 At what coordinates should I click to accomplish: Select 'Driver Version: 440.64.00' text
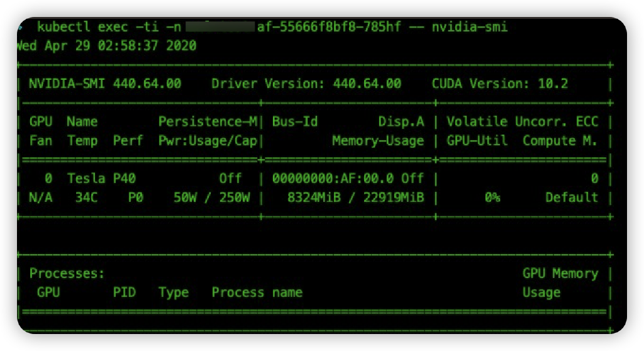tap(306, 84)
